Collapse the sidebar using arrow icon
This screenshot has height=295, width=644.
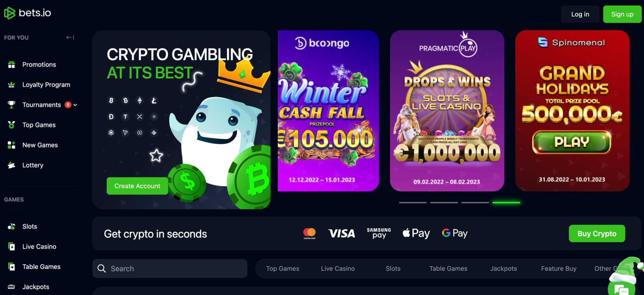click(x=70, y=37)
